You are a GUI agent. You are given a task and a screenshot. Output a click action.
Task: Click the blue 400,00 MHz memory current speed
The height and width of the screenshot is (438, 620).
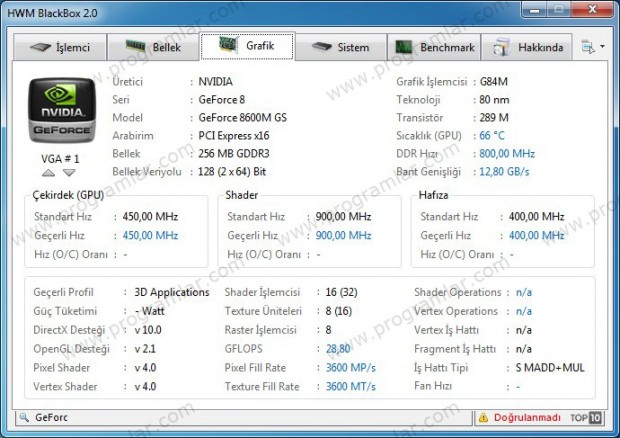pos(537,235)
